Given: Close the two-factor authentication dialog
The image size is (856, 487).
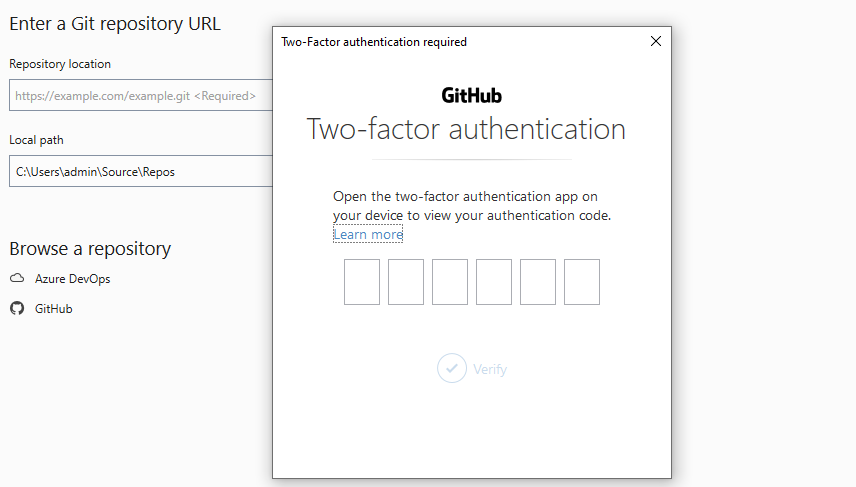Looking at the screenshot, I should (x=656, y=41).
